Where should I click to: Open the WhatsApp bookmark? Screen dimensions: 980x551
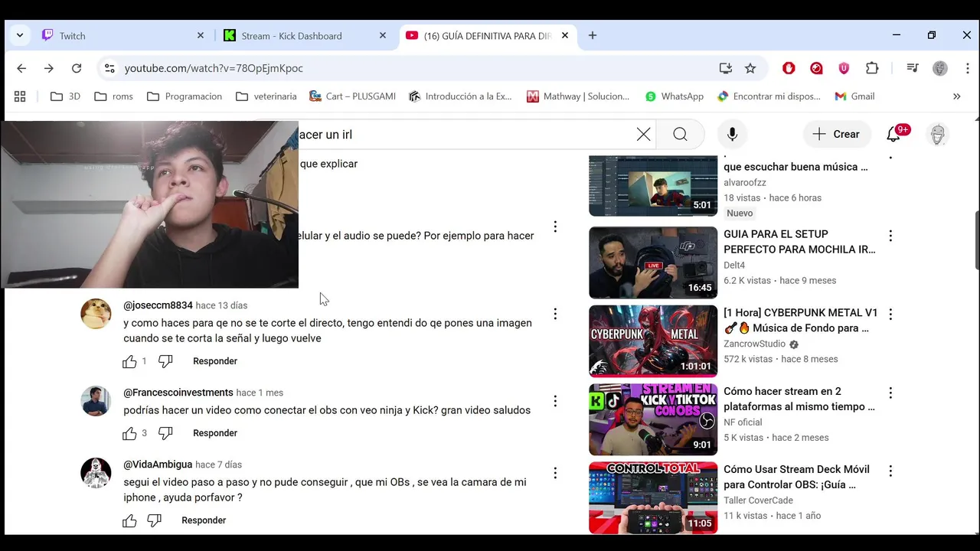[675, 96]
